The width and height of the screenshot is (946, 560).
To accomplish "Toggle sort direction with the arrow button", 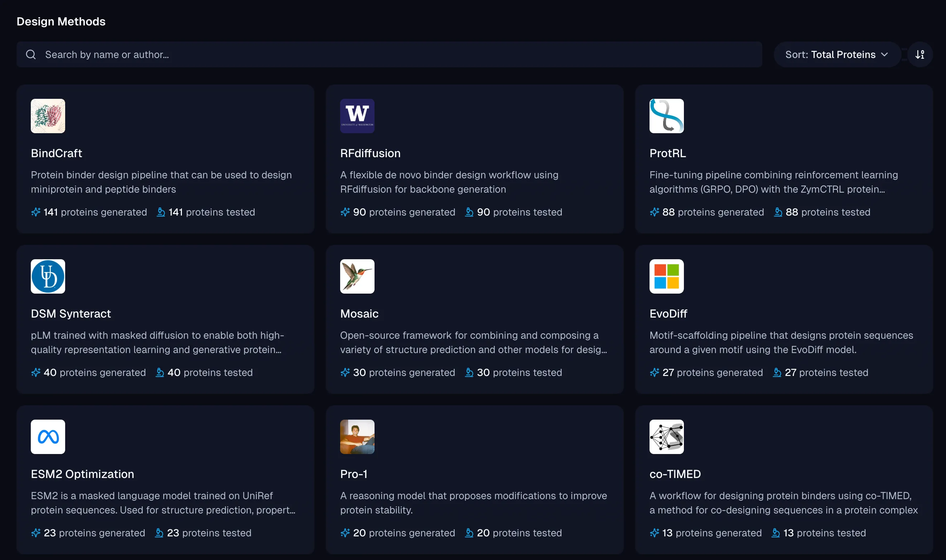I will 920,55.
